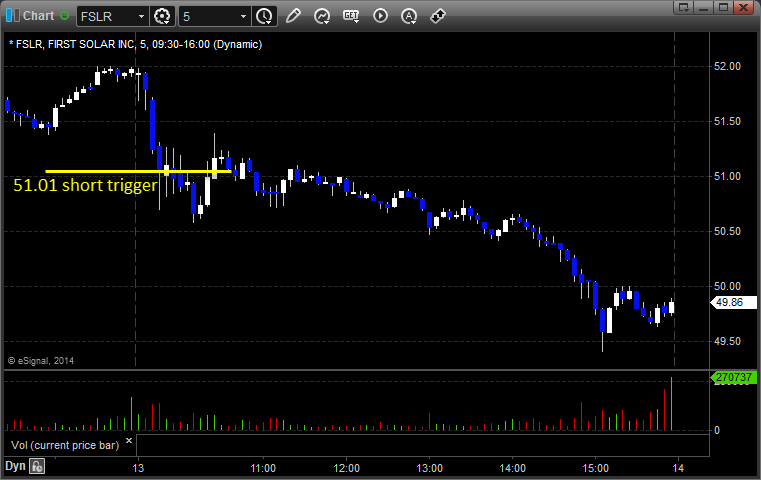Click the 12:00 time axis label
Screen dimensions: 761x480
point(347,468)
